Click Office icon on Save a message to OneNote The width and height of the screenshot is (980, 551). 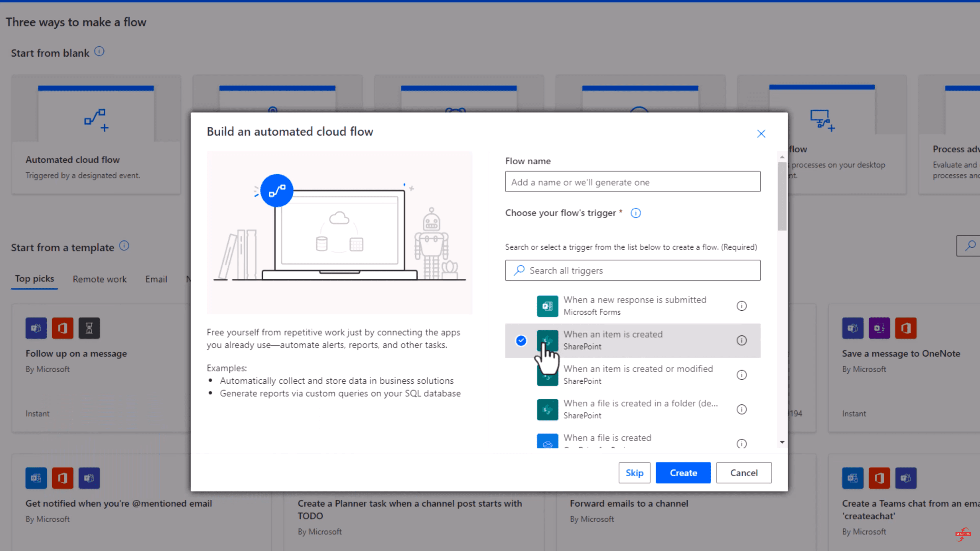(x=906, y=328)
